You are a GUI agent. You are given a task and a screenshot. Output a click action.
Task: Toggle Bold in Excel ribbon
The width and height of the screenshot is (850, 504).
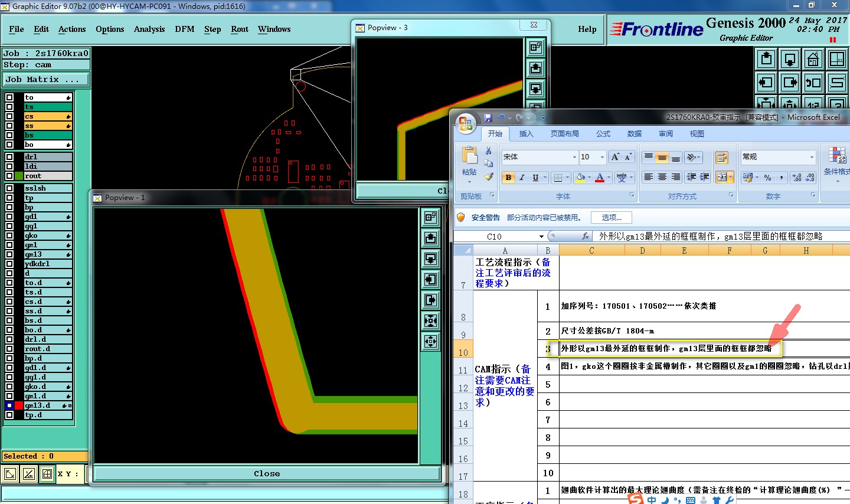coord(508,177)
